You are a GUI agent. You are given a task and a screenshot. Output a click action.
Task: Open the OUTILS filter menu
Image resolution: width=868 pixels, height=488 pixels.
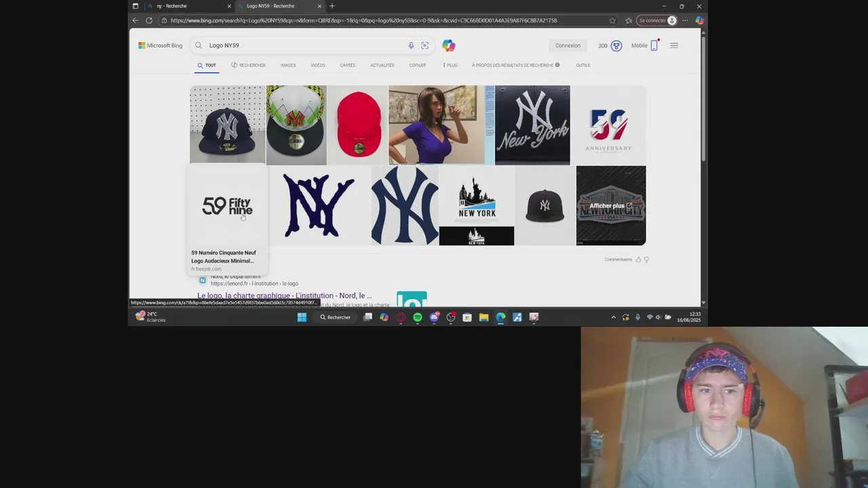tap(583, 65)
